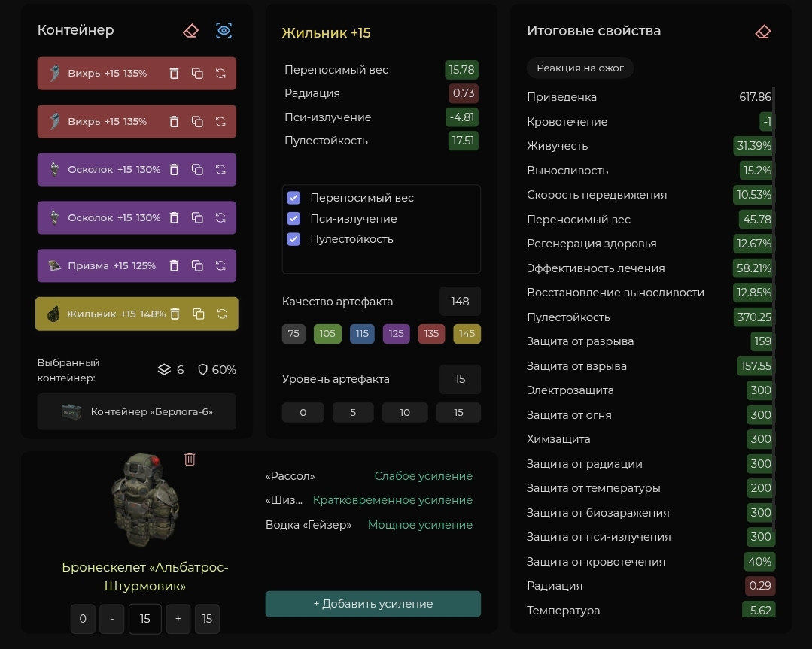812x649 pixels.
Task: Set artifact level to 5
Action: (353, 413)
